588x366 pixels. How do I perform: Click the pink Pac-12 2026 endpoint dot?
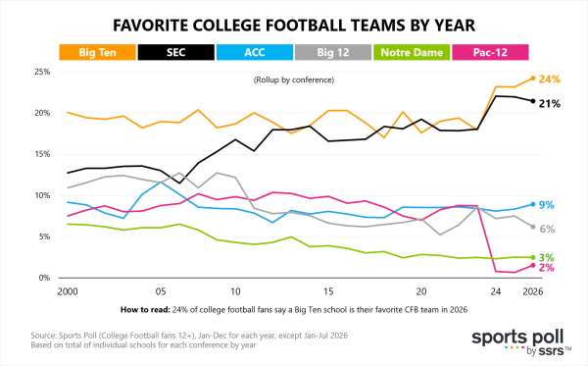[x=533, y=265]
